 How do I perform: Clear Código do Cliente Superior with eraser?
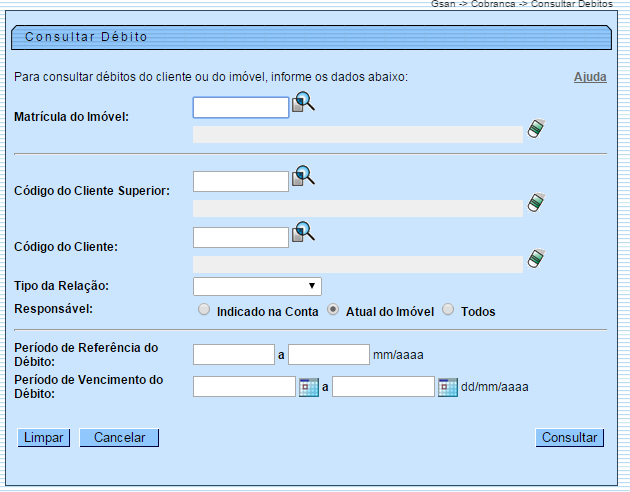coord(536,203)
